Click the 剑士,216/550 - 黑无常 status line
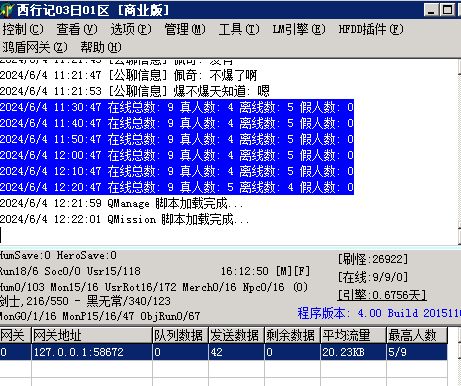Screen dimensions: 461x386 coord(85,301)
